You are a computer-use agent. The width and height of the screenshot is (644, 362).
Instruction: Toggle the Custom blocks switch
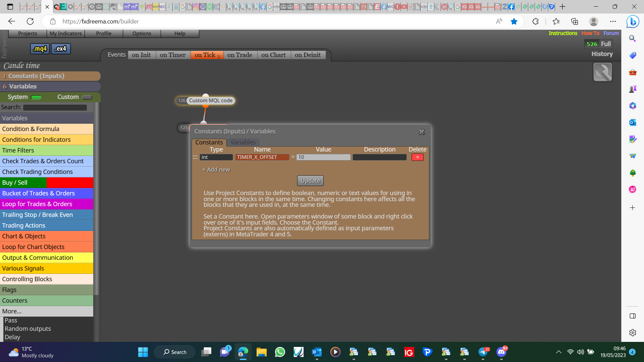(x=87, y=97)
